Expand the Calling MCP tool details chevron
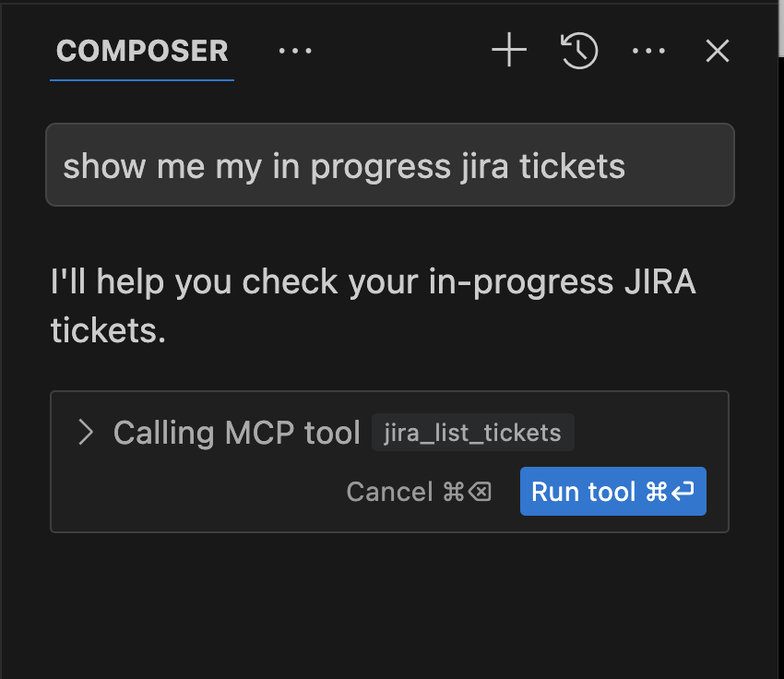This screenshot has width=784, height=679. coord(84,432)
